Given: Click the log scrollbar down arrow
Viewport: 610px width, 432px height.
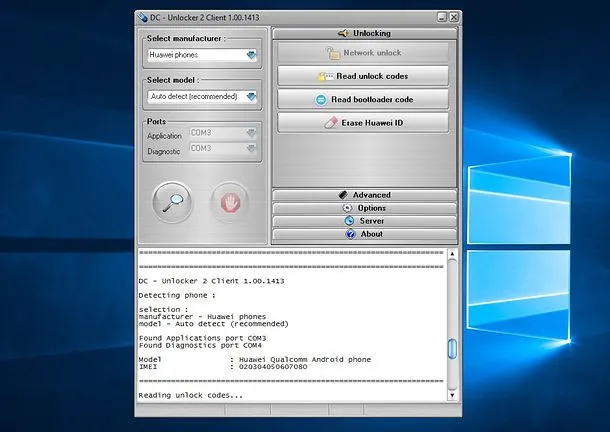Looking at the screenshot, I should (451, 394).
